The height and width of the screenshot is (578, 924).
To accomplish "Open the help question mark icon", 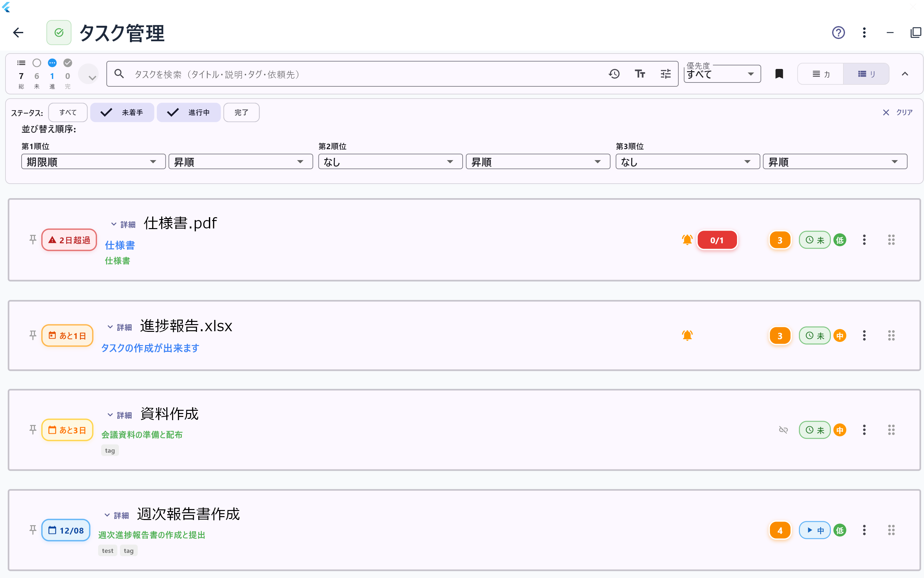I will click(838, 33).
